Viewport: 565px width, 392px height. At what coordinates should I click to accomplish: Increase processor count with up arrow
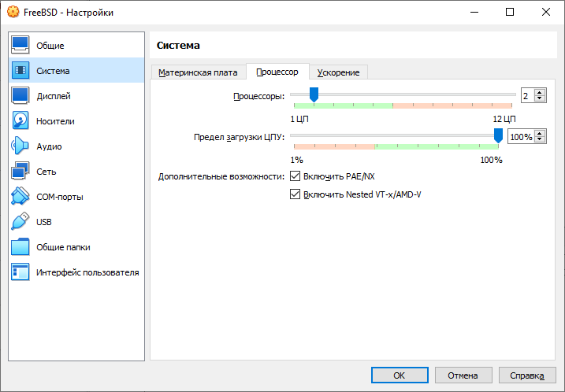pyautogui.click(x=540, y=93)
